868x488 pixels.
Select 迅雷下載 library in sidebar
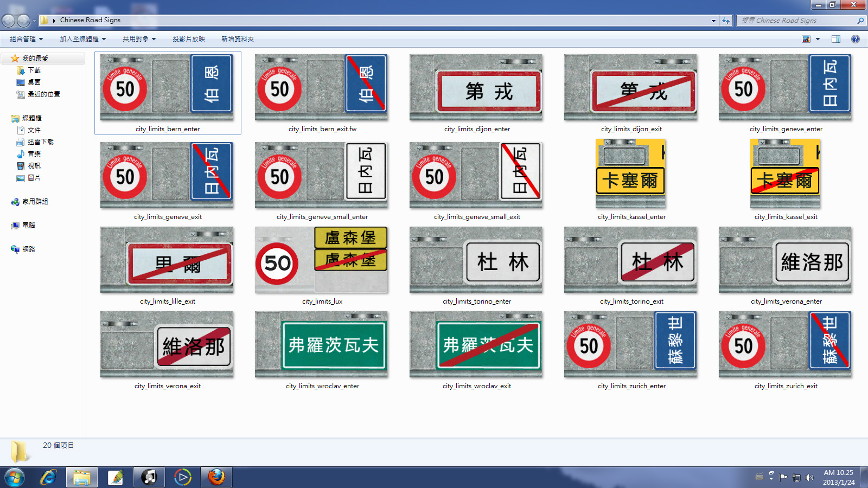point(41,142)
